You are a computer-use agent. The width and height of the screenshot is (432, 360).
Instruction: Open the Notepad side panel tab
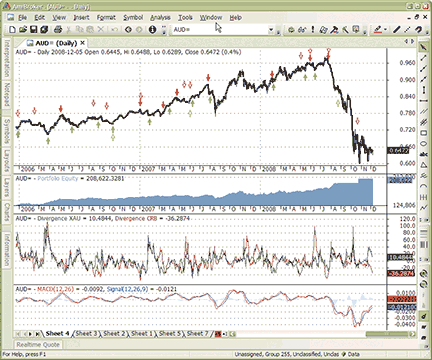coord(7,96)
